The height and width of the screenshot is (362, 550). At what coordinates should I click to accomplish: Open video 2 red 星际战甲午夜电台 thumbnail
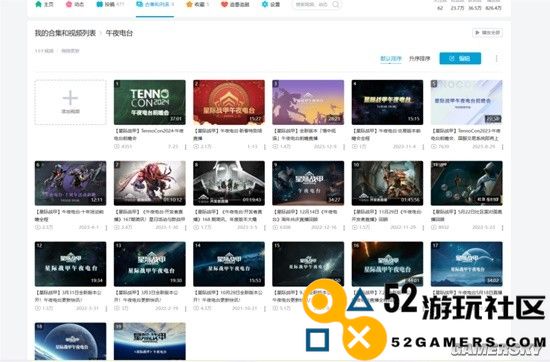[229, 102]
